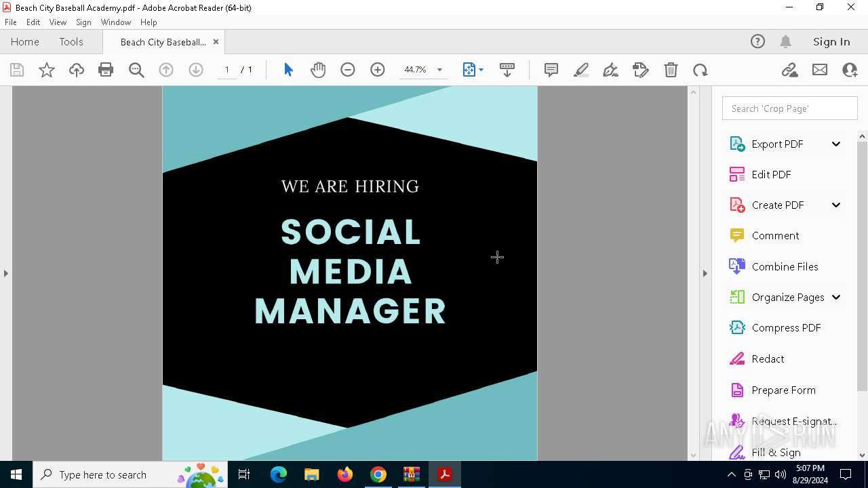
Task: Click the Edit PDF toolbar icon
Action: 641,70
